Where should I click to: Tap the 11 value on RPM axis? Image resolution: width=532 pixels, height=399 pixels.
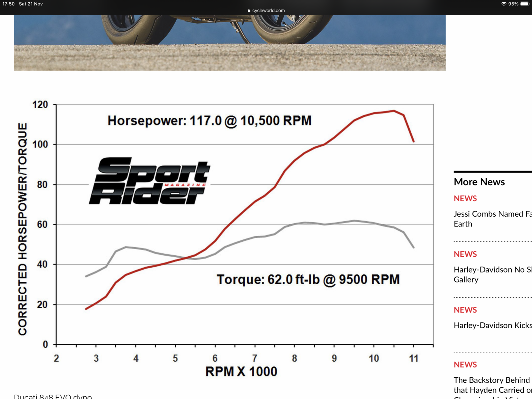click(x=414, y=358)
